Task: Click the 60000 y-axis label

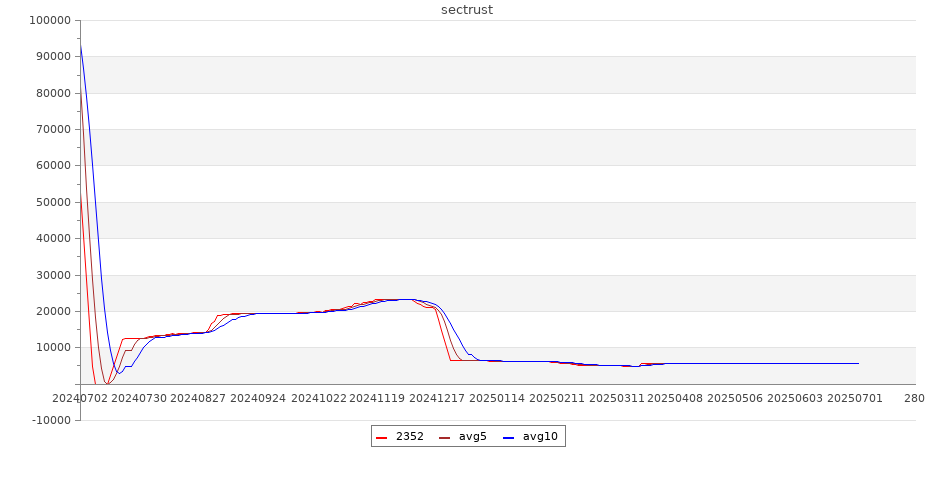Action: tap(53, 166)
